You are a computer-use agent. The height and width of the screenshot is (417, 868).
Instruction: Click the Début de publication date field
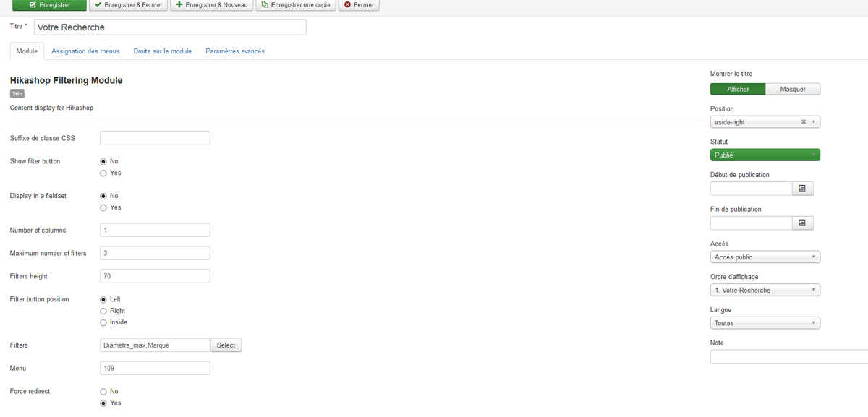pos(751,189)
